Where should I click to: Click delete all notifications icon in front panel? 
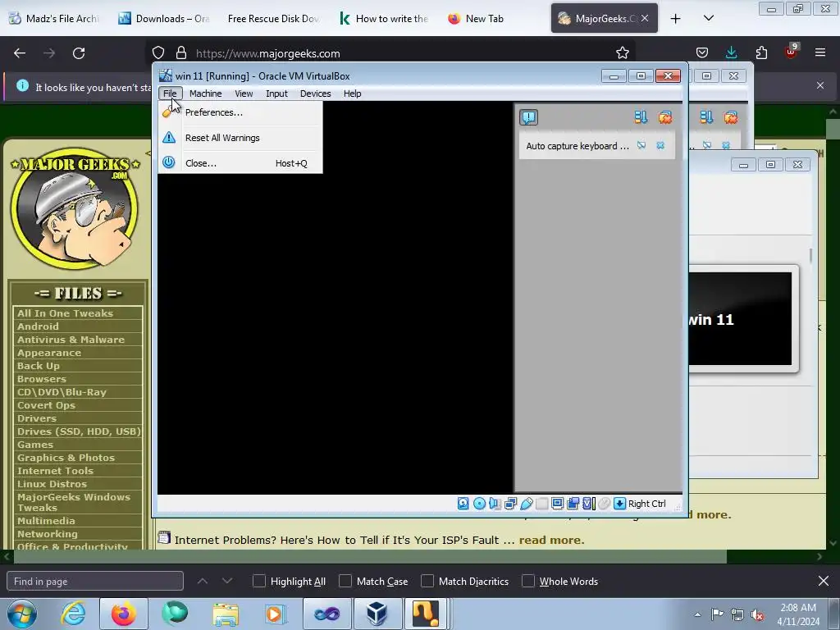[664, 117]
